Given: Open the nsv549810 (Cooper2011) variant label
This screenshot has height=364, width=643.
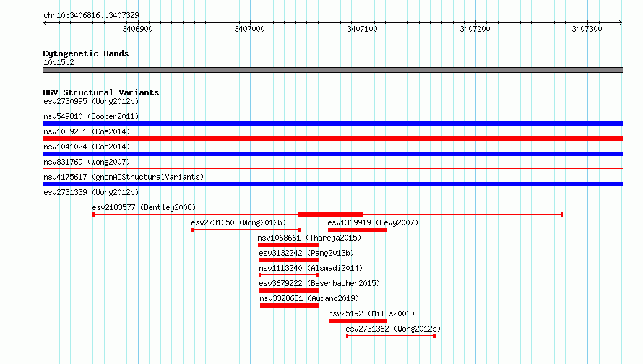Looking at the screenshot, I should [x=91, y=116].
